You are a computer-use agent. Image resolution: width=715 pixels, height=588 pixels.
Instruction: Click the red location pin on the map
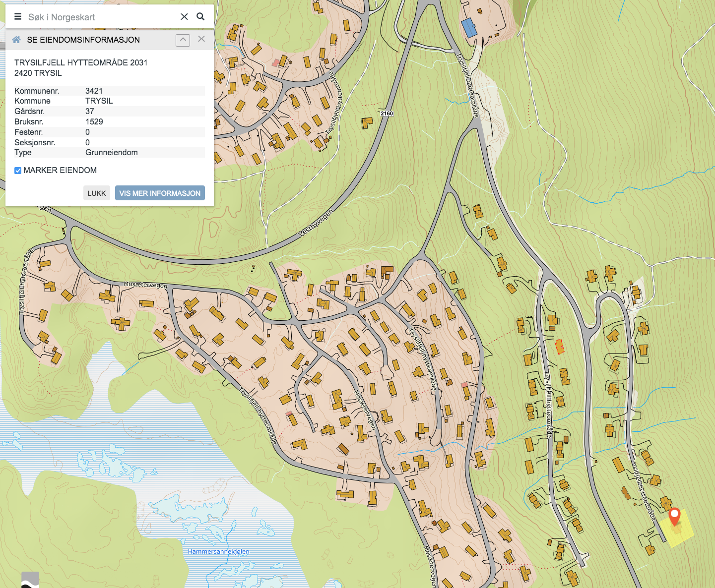pos(674,516)
